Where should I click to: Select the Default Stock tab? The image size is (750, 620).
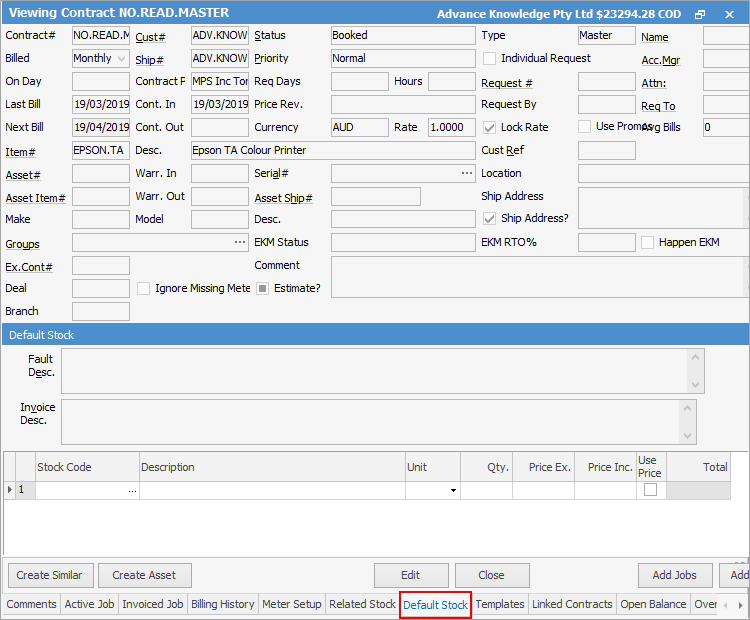[435, 605]
